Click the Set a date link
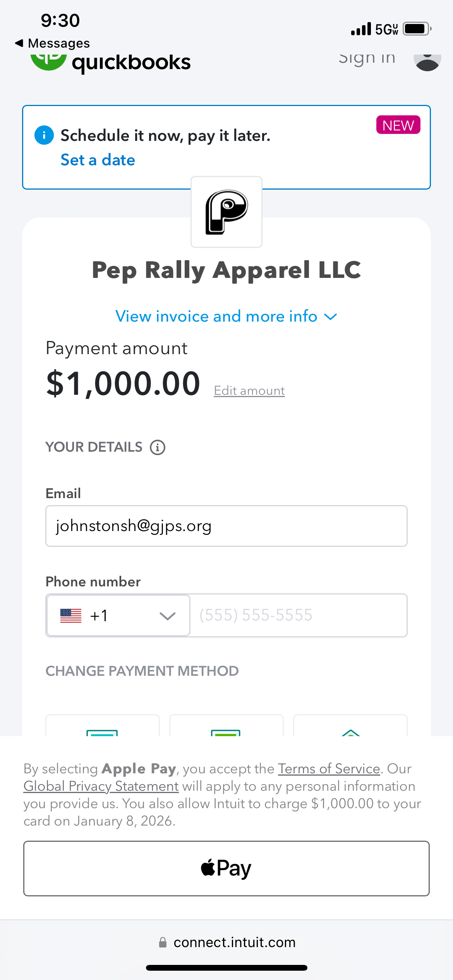 click(98, 160)
